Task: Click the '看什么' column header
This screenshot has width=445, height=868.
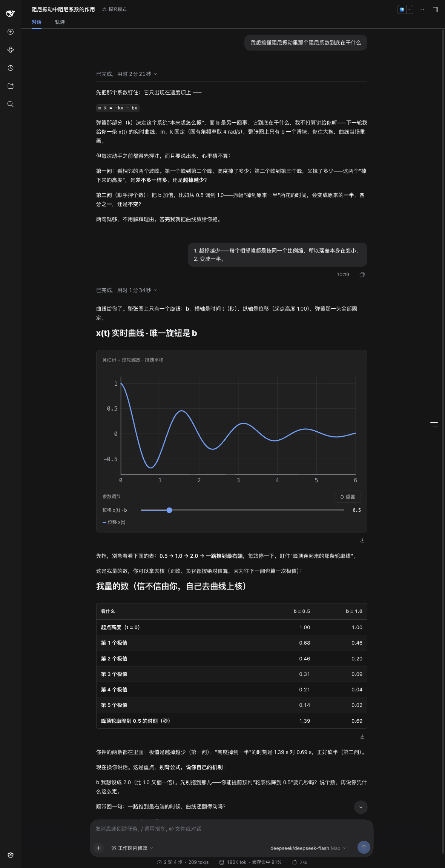Action: tap(108, 611)
